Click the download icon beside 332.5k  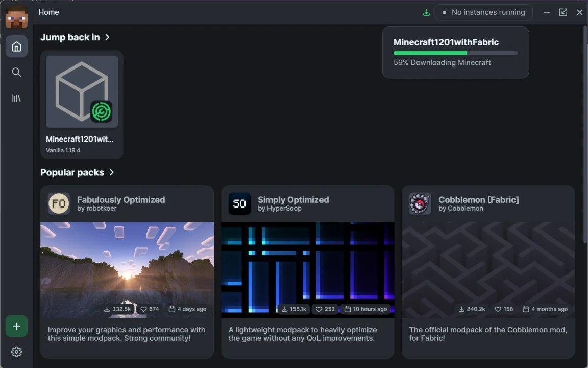107,309
